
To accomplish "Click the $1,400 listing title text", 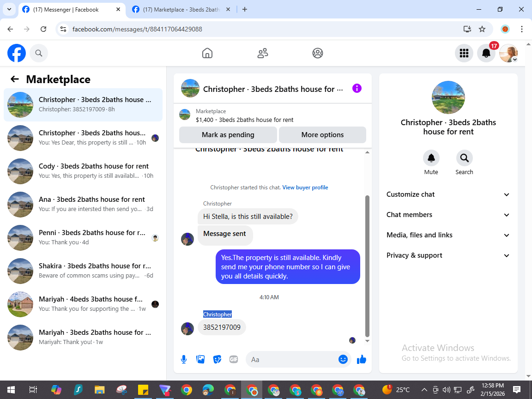I will (x=244, y=120).
